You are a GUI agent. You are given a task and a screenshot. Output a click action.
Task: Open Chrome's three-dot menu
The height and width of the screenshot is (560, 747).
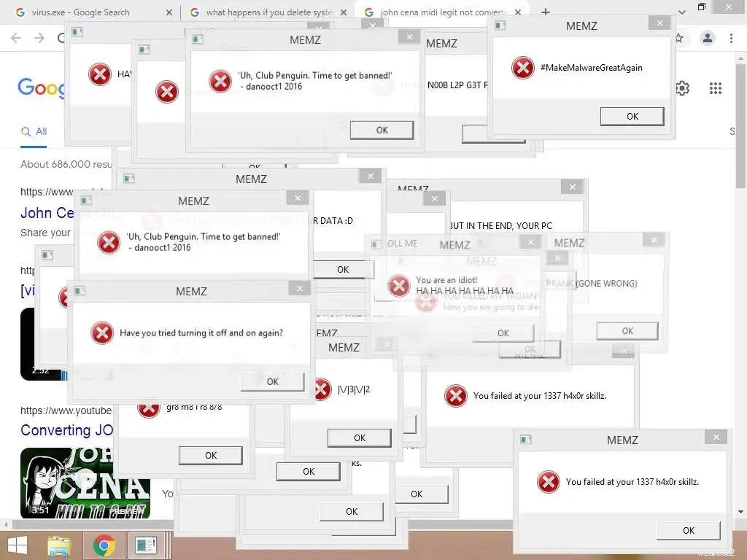[x=731, y=38]
